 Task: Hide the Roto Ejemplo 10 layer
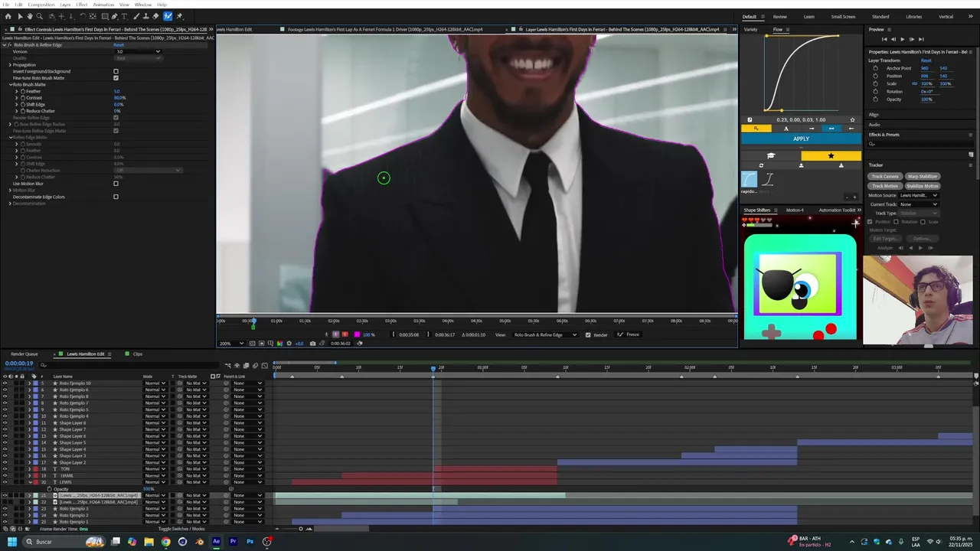[5, 383]
